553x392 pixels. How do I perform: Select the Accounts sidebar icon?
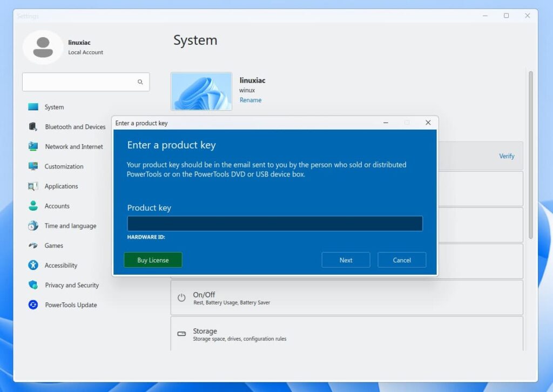pos(32,206)
